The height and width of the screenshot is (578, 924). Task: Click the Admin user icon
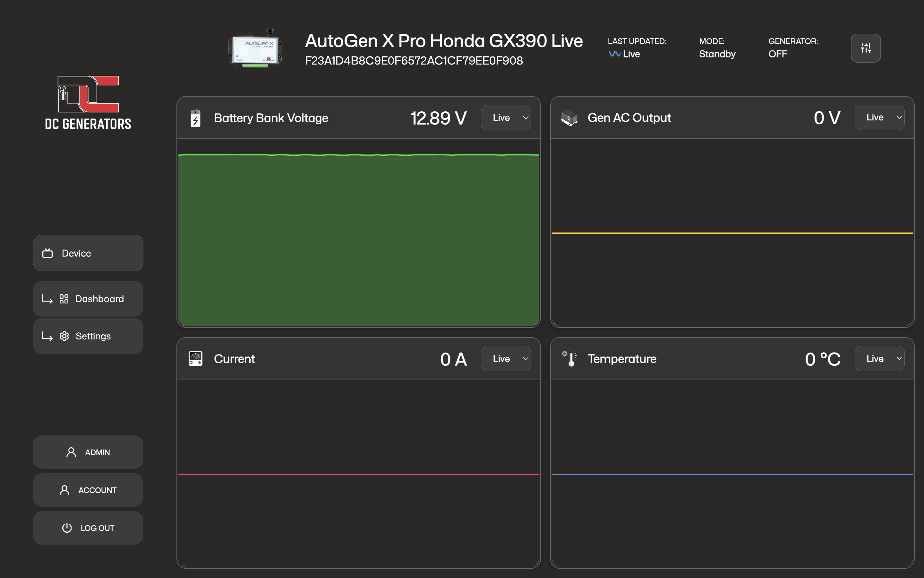click(71, 452)
